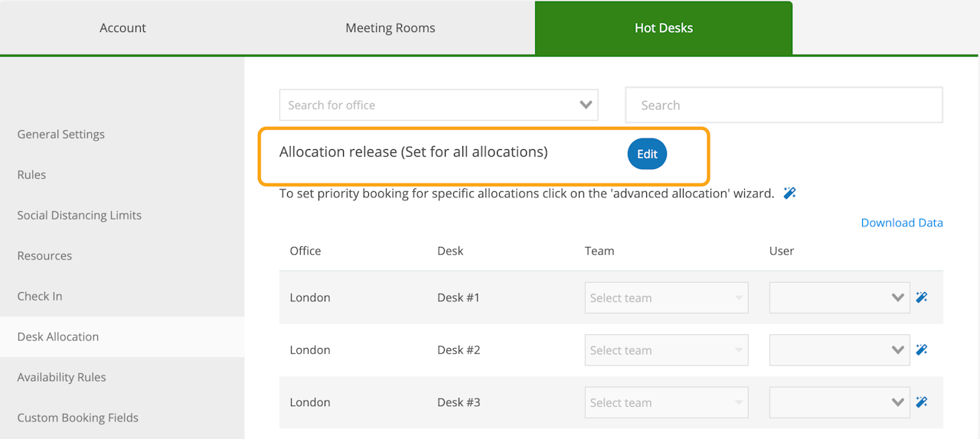Viewport: 980px width, 439px height.
Task: Select the Desk #1 cell
Action: [459, 298]
